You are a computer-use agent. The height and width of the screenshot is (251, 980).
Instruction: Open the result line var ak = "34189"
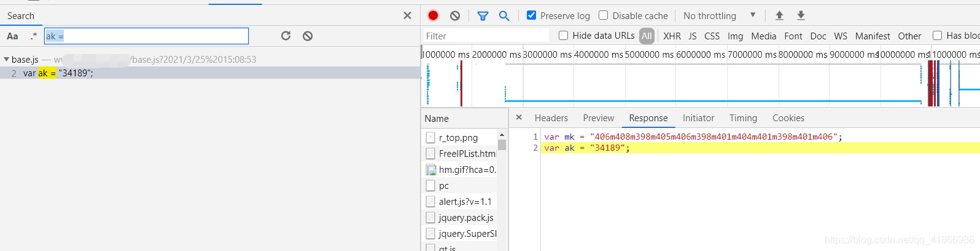[210, 73]
